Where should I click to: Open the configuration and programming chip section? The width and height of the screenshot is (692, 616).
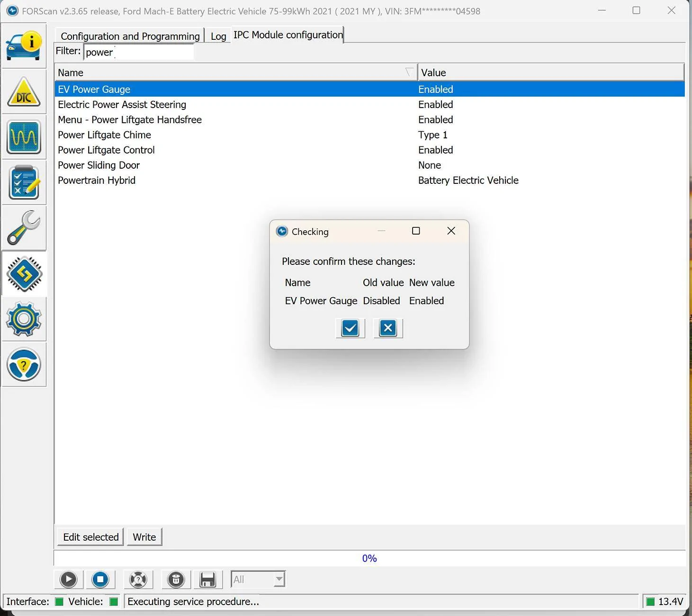tap(24, 274)
